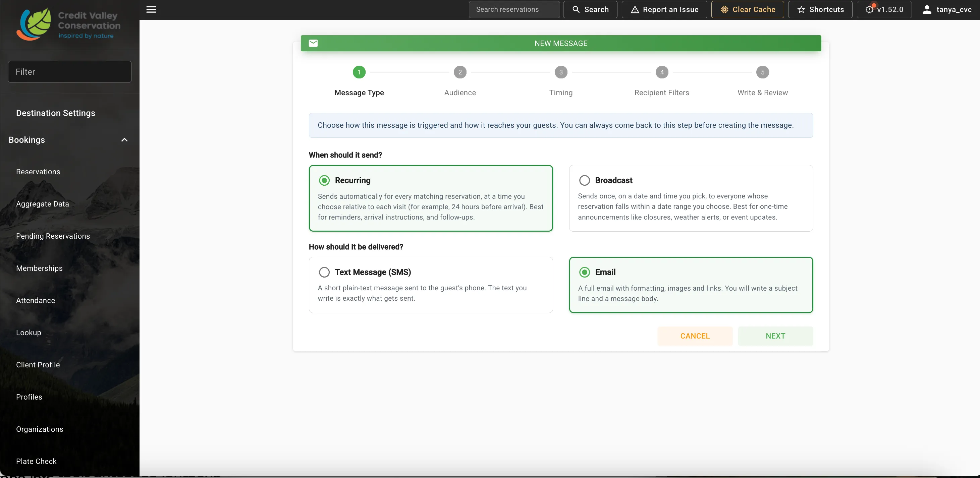Open Aggregate Data in sidebar

pyautogui.click(x=43, y=204)
